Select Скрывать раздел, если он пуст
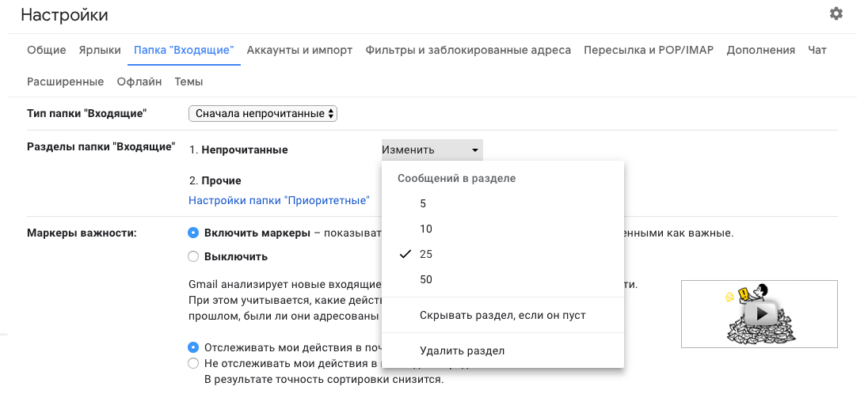The image size is (868, 394). pyautogui.click(x=502, y=316)
